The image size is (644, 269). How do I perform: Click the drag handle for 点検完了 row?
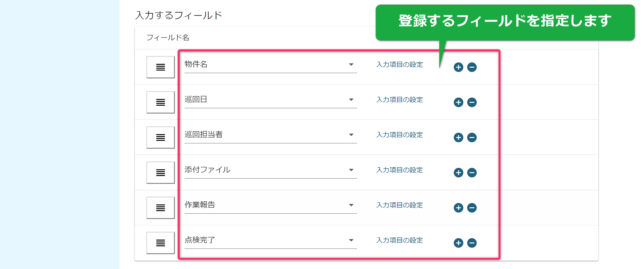pyautogui.click(x=161, y=243)
